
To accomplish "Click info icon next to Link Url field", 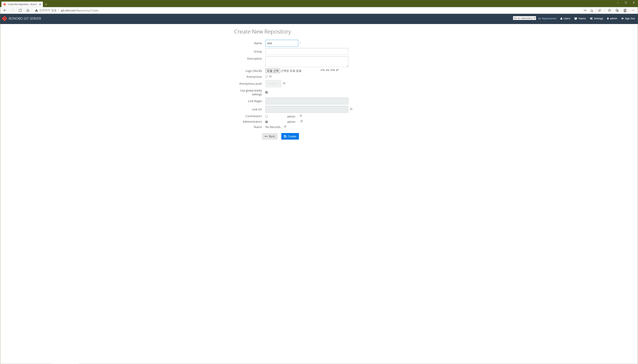I will click(x=351, y=109).
